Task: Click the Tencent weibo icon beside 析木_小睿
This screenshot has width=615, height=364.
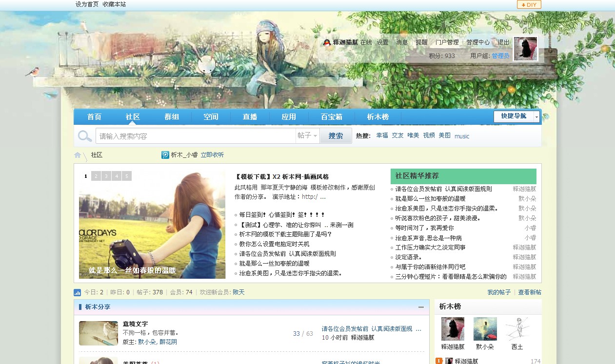Action: 165,155
